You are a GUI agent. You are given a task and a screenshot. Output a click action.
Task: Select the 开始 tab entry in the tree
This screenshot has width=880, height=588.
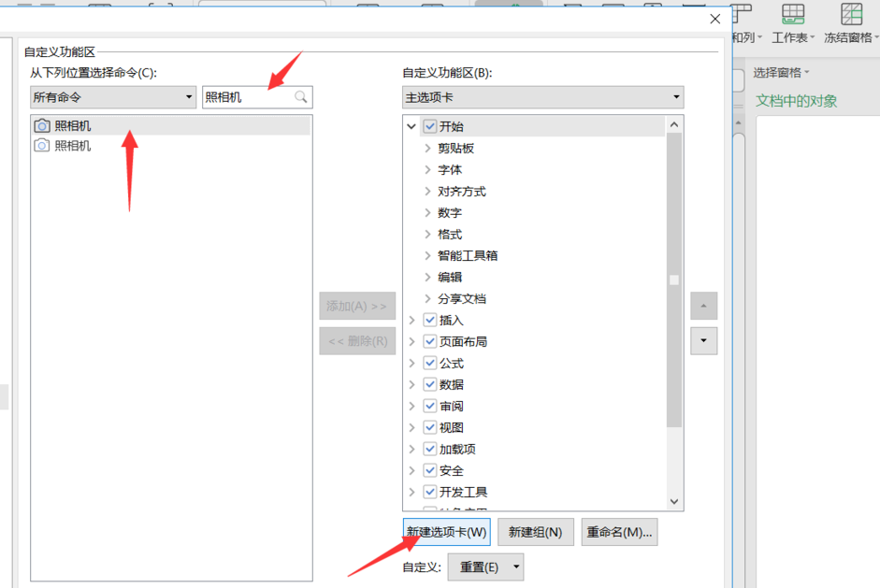point(454,125)
